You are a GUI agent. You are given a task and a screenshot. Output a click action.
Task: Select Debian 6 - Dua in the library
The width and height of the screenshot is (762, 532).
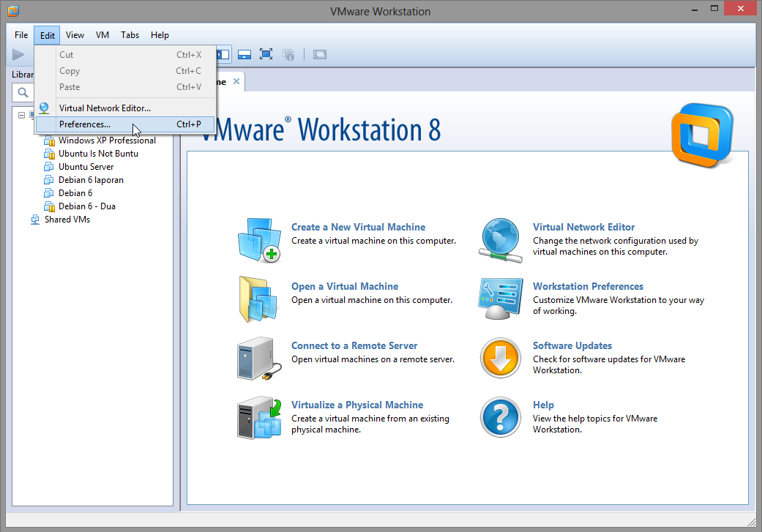87,206
